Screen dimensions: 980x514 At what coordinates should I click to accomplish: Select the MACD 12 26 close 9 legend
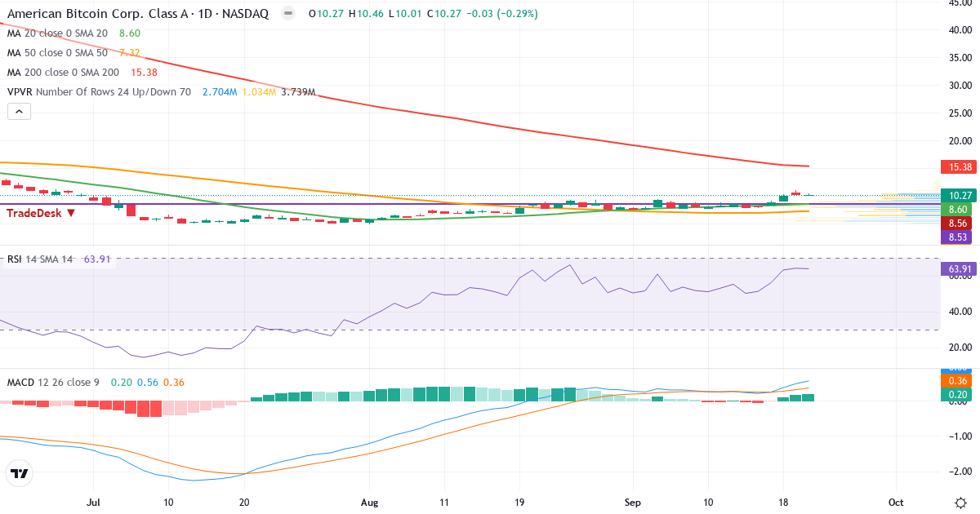coord(55,382)
